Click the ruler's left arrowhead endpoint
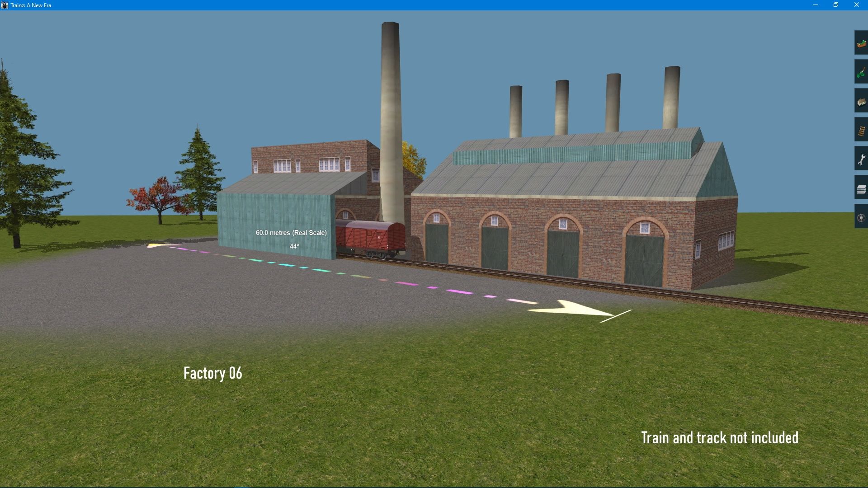This screenshot has width=868, height=488. (x=153, y=246)
